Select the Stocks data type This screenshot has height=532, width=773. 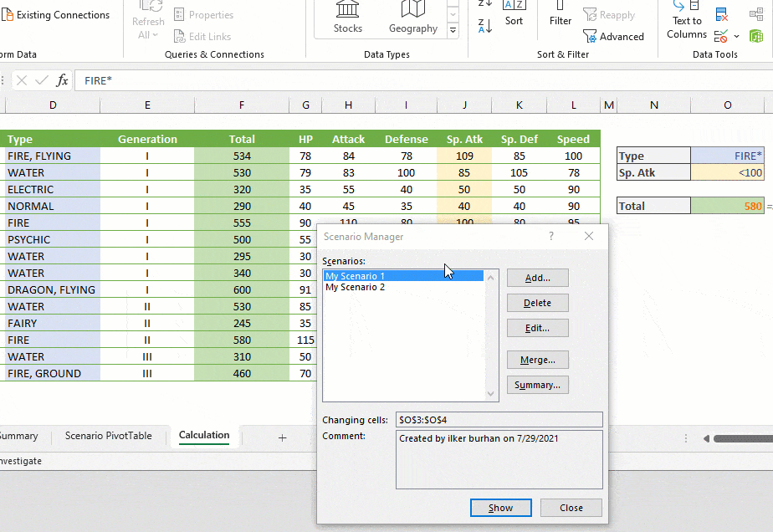tap(347, 18)
